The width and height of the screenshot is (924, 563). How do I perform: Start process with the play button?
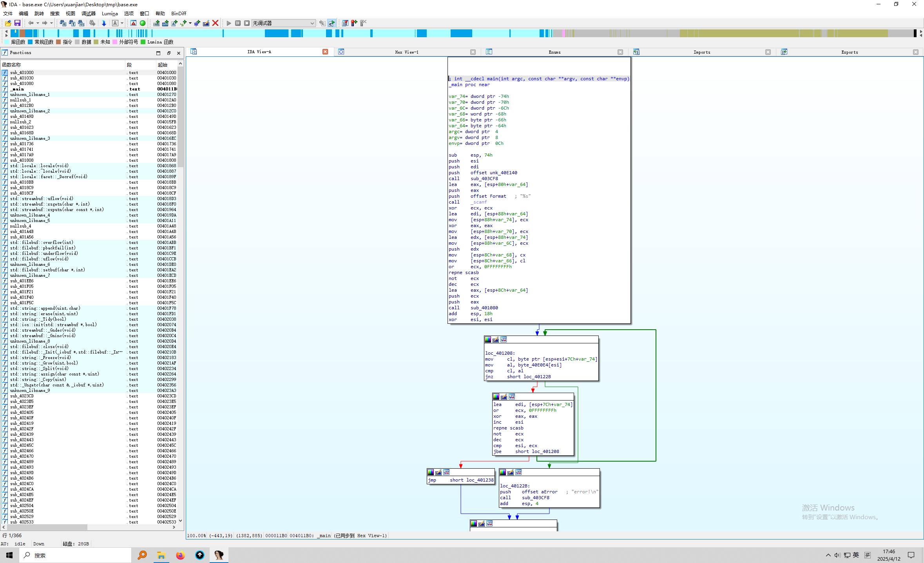(229, 23)
